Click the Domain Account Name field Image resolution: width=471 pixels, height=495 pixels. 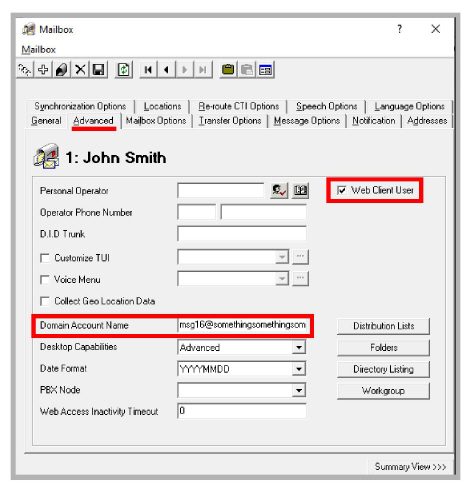[x=242, y=325]
